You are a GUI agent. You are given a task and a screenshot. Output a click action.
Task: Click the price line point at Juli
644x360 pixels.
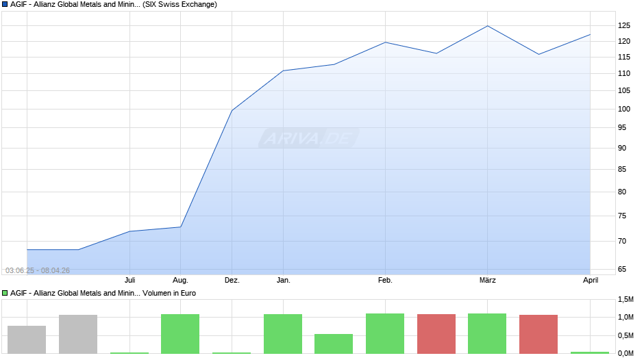[129, 231]
